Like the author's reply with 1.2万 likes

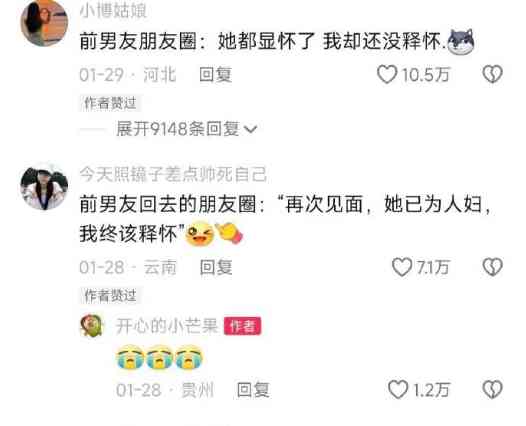[x=398, y=389]
